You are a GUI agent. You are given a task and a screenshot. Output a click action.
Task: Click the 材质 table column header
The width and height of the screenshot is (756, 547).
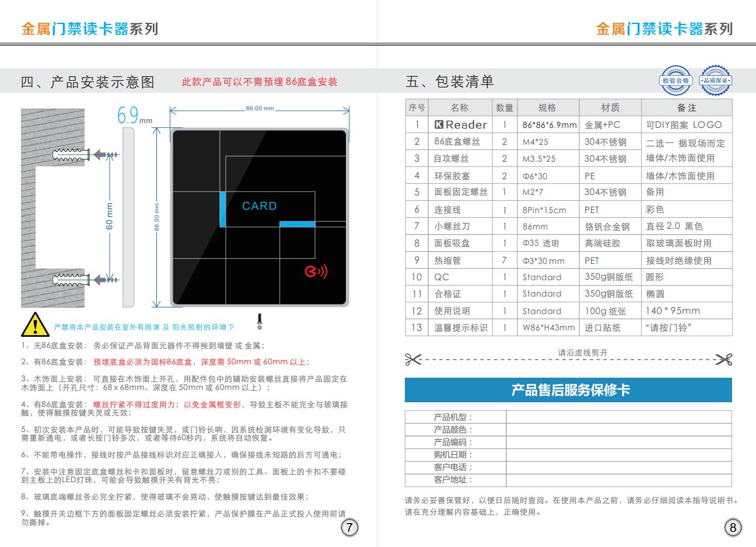click(x=610, y=107)
